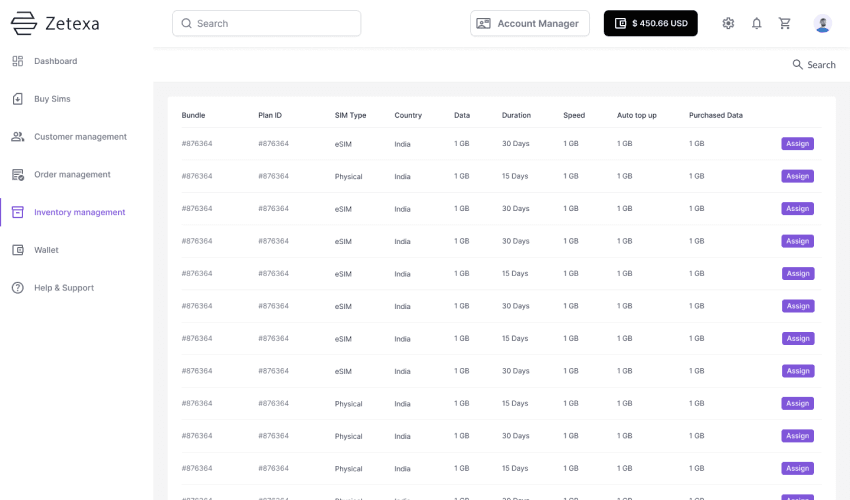Viewport: 850px width, 500px height.
Task: Open the settings gear icon
Action: [x=728, y=23]
